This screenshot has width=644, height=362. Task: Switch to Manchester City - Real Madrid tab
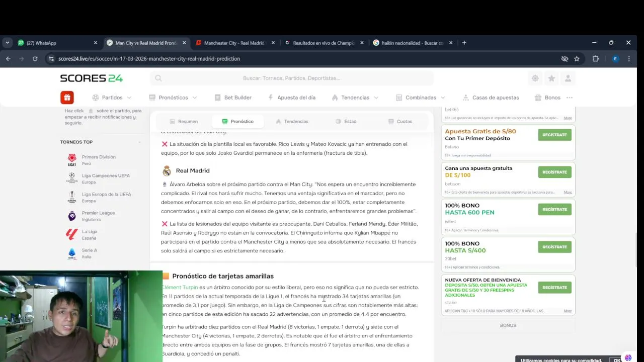(x=234, y=43)
